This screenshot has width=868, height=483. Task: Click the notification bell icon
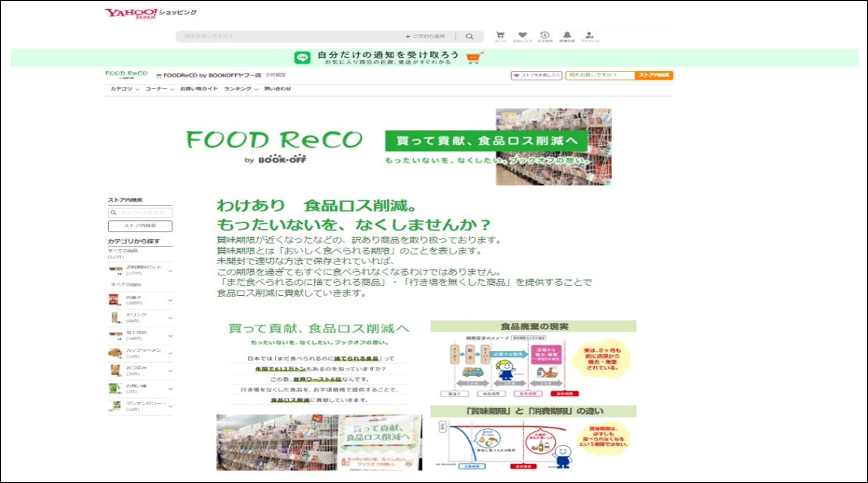click(567, 35)
